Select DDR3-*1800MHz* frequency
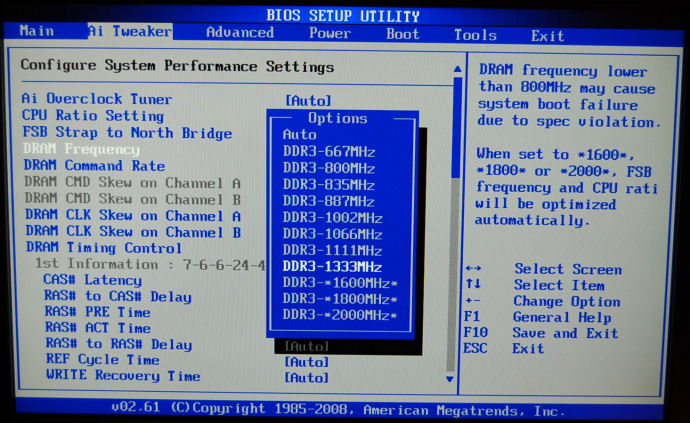The width and height of the screenshot is (690, 423). (340, 299)
